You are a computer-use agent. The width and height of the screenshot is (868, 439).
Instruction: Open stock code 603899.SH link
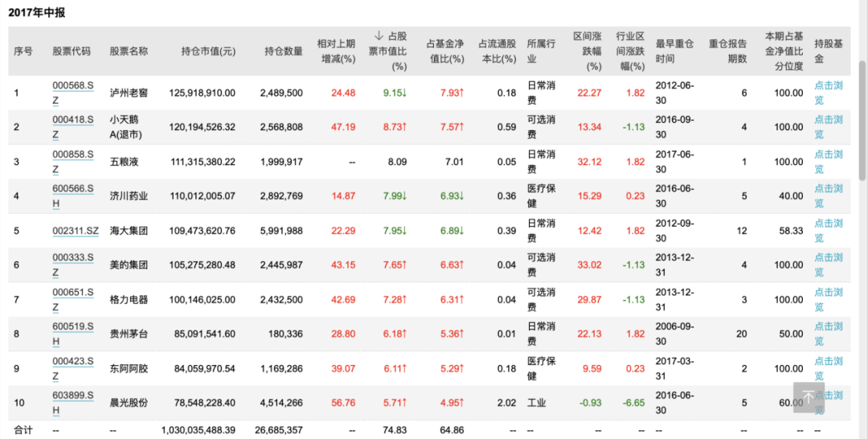coord(73,403)
